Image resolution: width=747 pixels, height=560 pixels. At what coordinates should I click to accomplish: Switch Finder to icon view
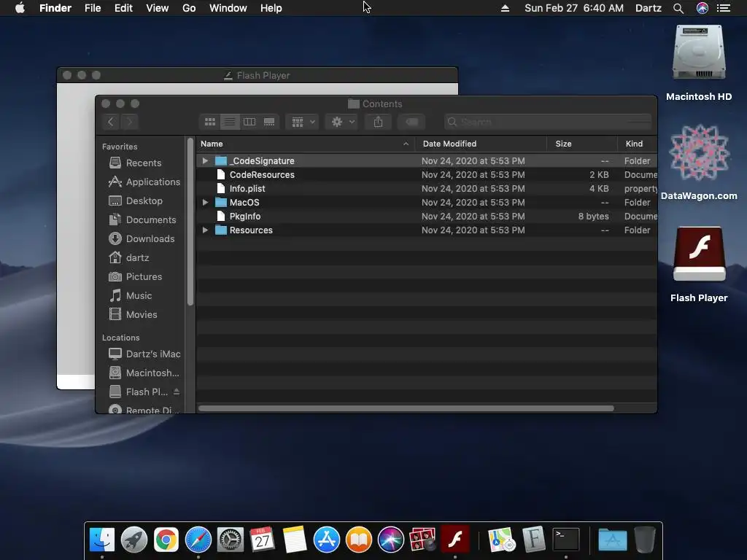click(209, 122)
